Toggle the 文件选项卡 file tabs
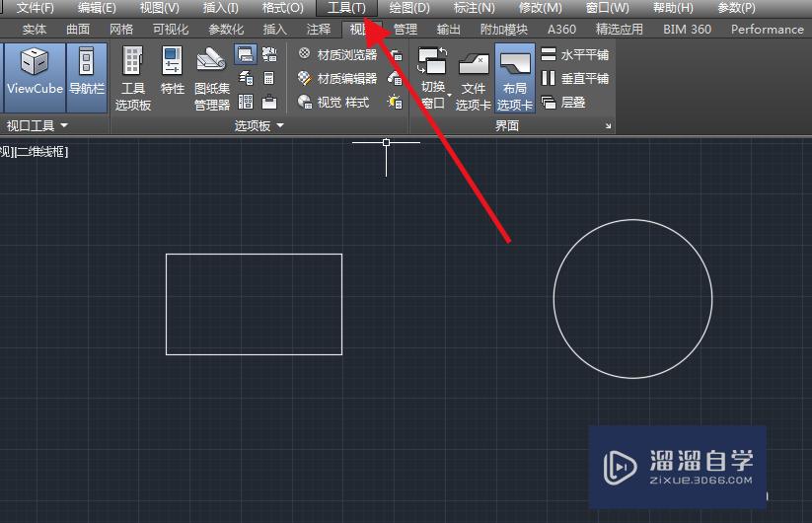 click(473, 79)
